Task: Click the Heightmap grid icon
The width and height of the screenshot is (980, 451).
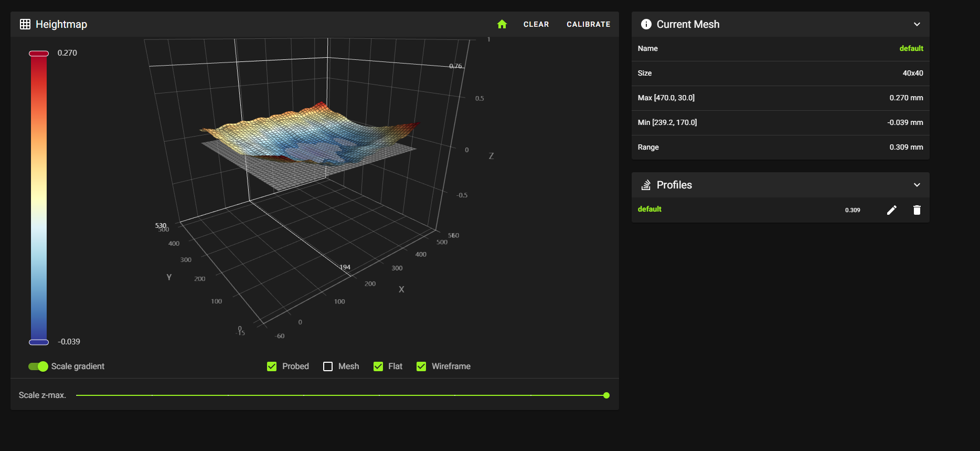Action: 25,24
